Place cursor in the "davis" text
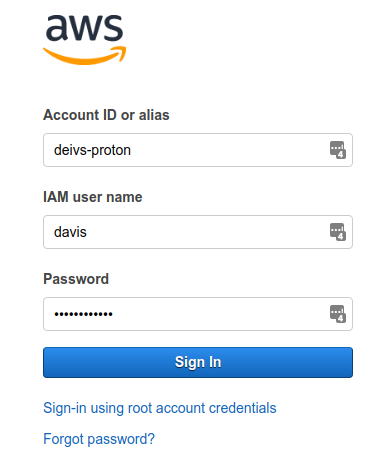Image resolution: width=377 pixels, height=469 pixels. (70, 232)
